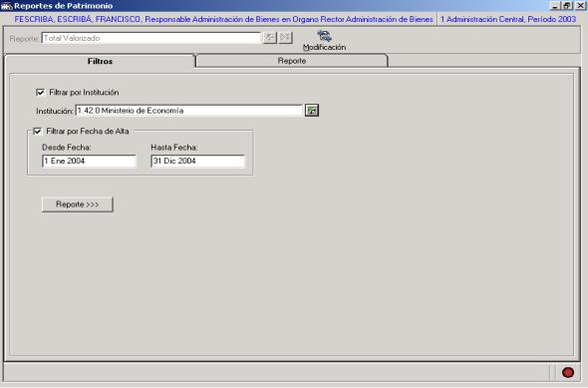This screenshot has height=388, width=588.
Task: Click the Reportes de Patrimonio title bar icon
Action: (6, 6)
